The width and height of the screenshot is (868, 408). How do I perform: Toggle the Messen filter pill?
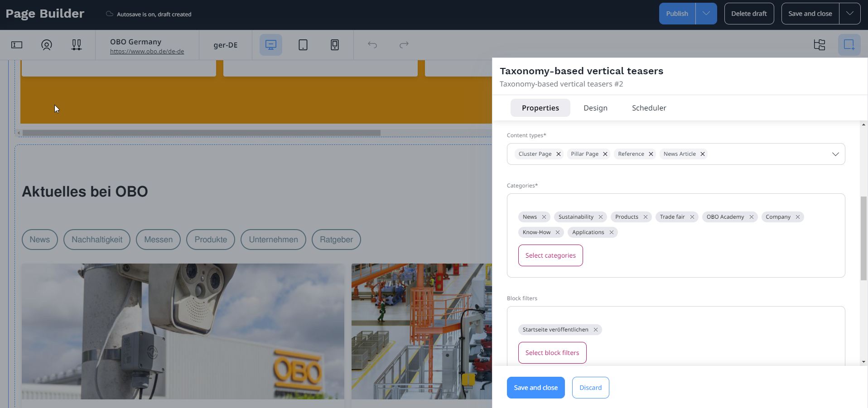(x=158, y=240)
